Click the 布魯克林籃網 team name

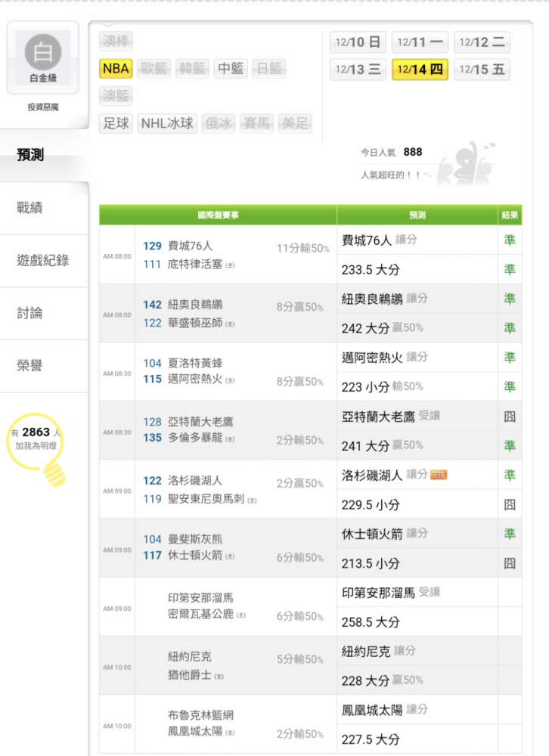[x=200, y=715]
